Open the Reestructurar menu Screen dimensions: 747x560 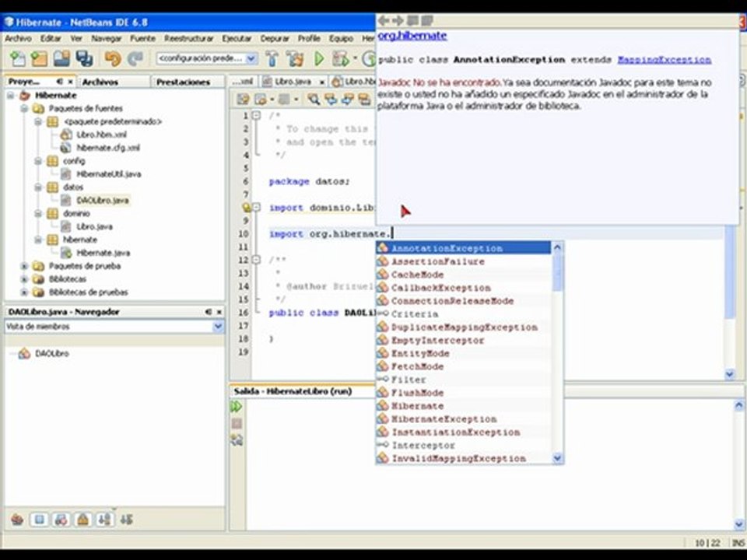click(x=188, y=38)
